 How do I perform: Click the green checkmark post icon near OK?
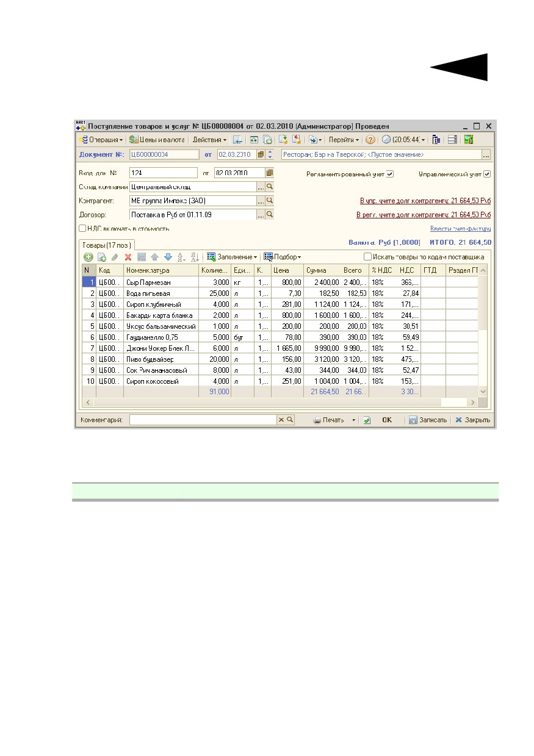click(x=366, y=420)
